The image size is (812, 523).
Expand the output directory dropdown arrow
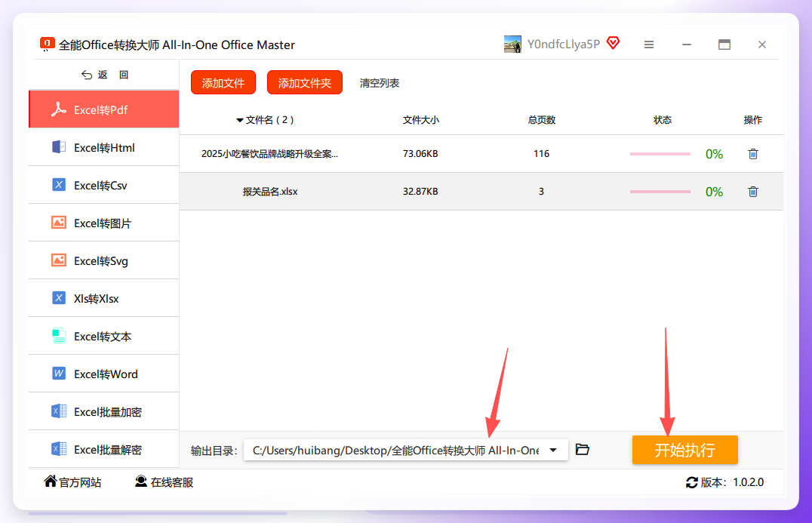[x=553, y=450]
